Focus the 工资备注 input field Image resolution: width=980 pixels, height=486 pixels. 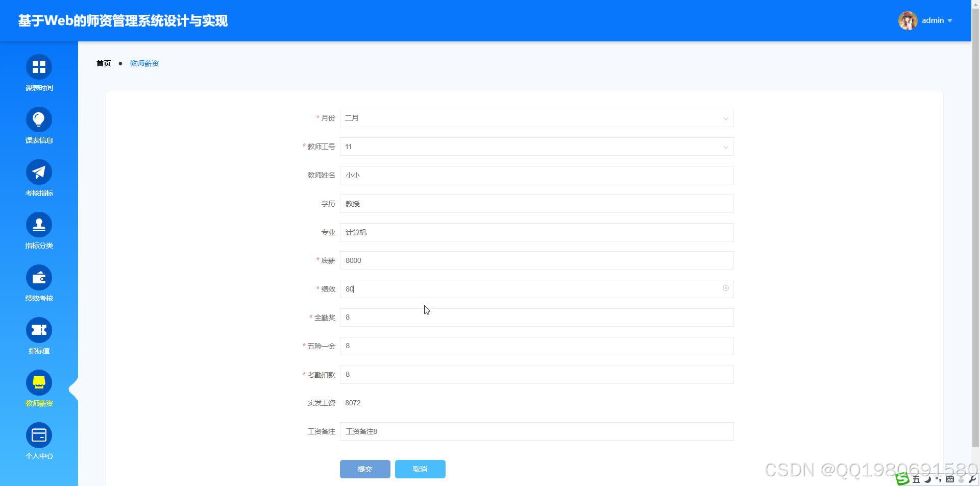[536, 431]
